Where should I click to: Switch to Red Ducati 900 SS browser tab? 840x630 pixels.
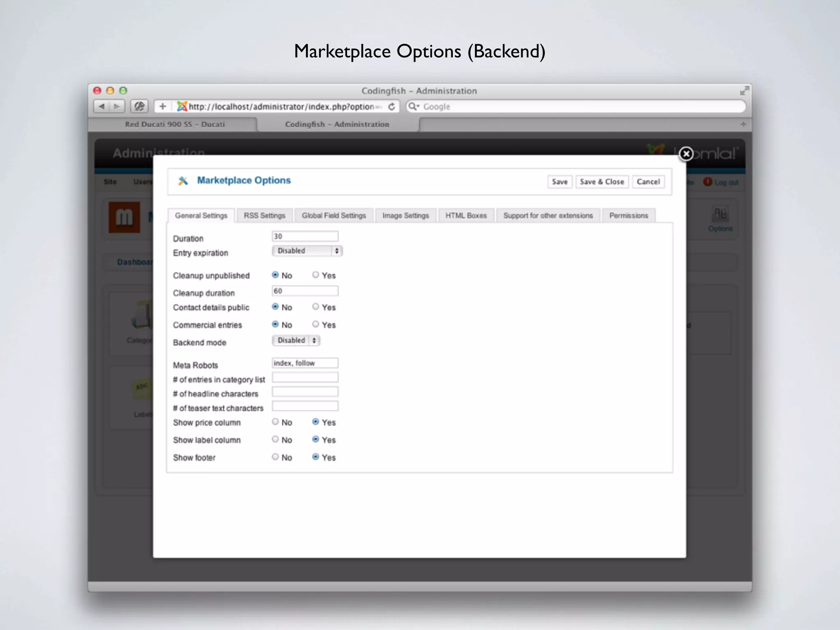[x=175, y=124]
